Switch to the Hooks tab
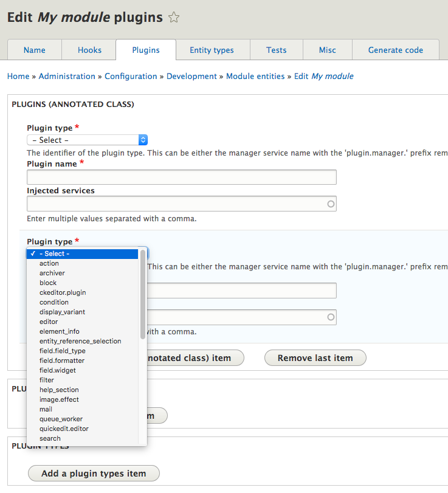This screenshot has width=448, height=493. pos(89,50)
